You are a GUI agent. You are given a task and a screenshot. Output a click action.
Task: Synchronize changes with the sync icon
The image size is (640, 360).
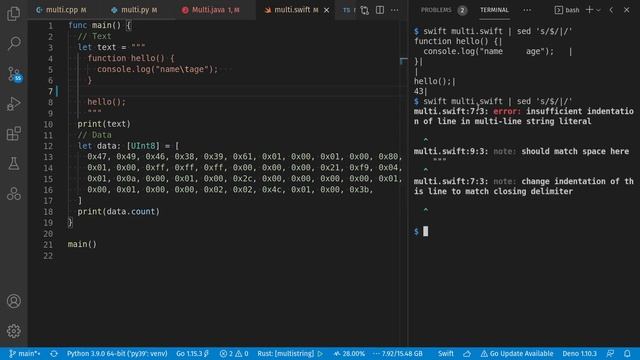(x=54, y=353)
